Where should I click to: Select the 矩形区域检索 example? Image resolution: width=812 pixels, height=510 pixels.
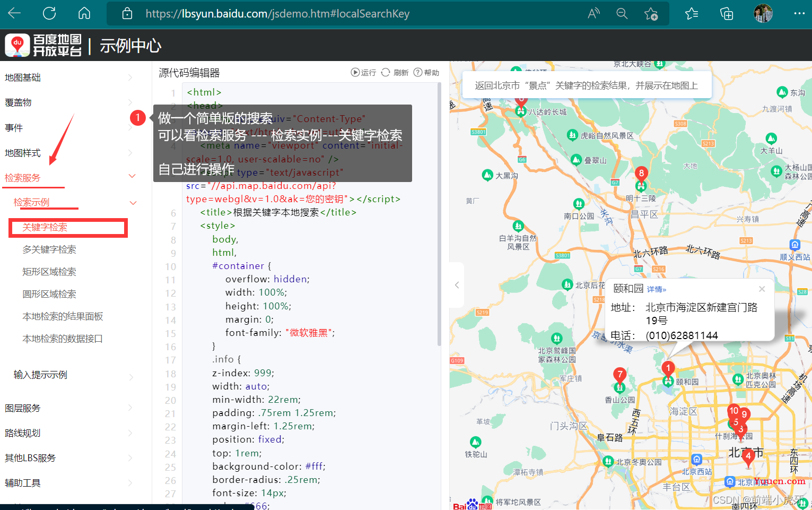pos(49,272)
